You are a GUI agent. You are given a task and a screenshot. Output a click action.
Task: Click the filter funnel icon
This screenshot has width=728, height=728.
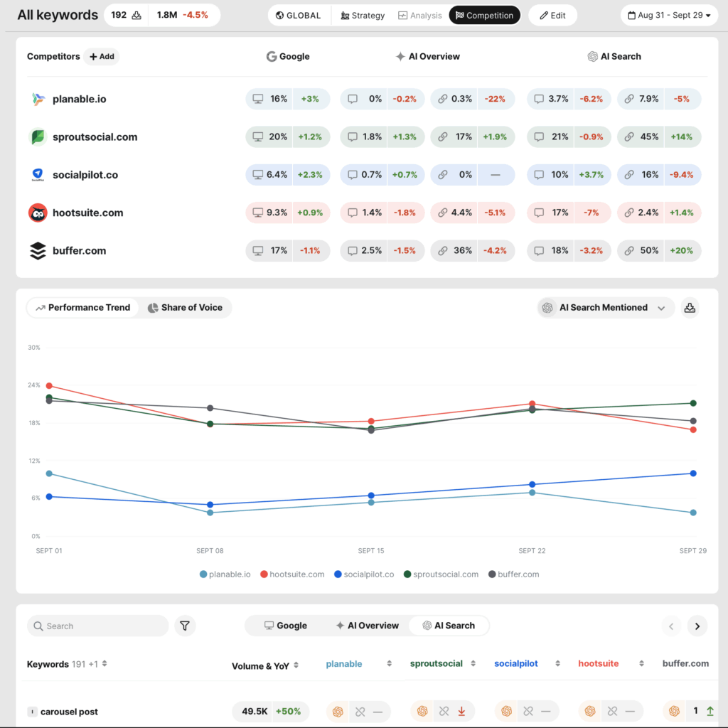click(x=185, y=626)
